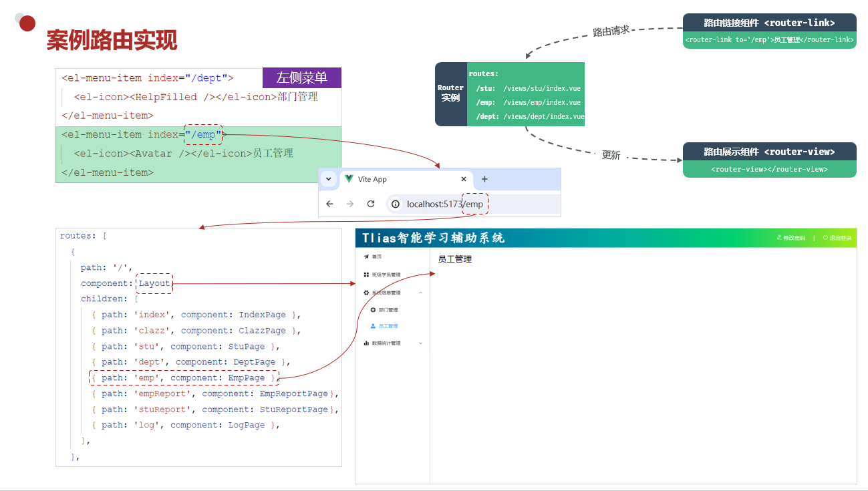Click the gear icon for 系统信息管理
Image resolution: width=868 pixels, height=491 pixels.
367,292
